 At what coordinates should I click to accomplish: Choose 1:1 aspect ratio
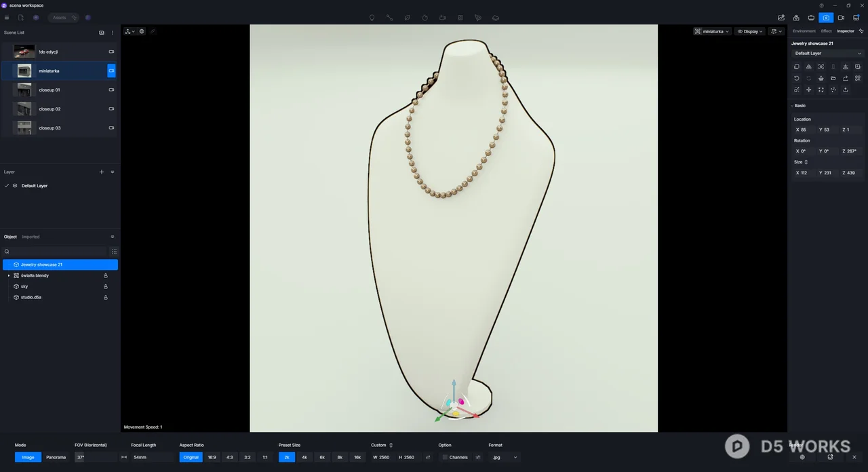264,457
